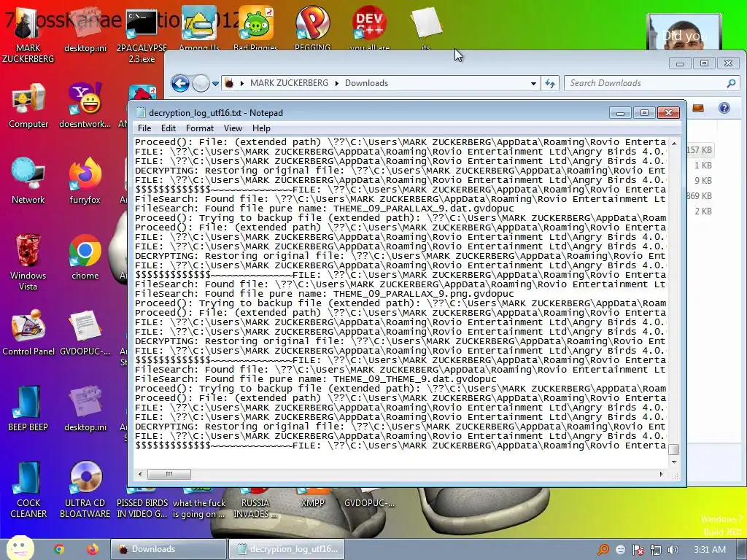Switch to Downloads taskbar button
This screenshot has height=560, width=747.
[169, 549]
